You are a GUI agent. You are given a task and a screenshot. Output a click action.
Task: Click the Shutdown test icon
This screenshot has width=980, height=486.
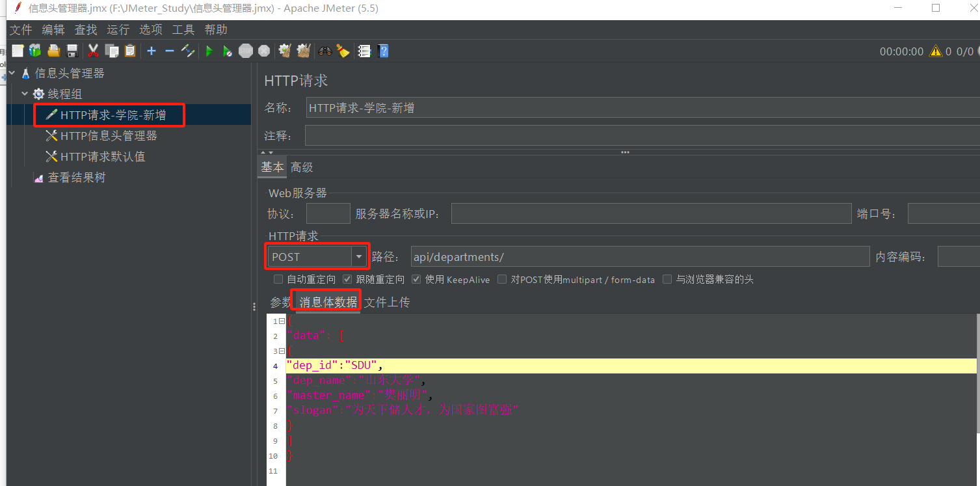(264, 51)
